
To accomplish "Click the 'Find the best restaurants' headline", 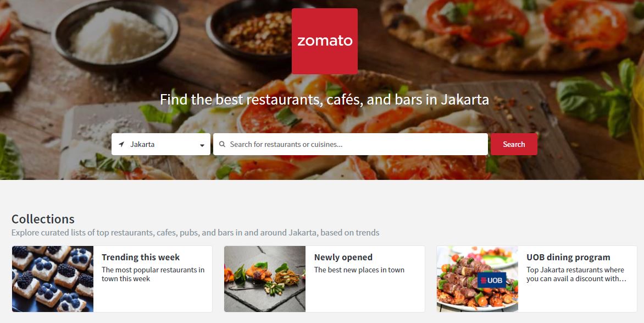I will click(x=324, y=100).
